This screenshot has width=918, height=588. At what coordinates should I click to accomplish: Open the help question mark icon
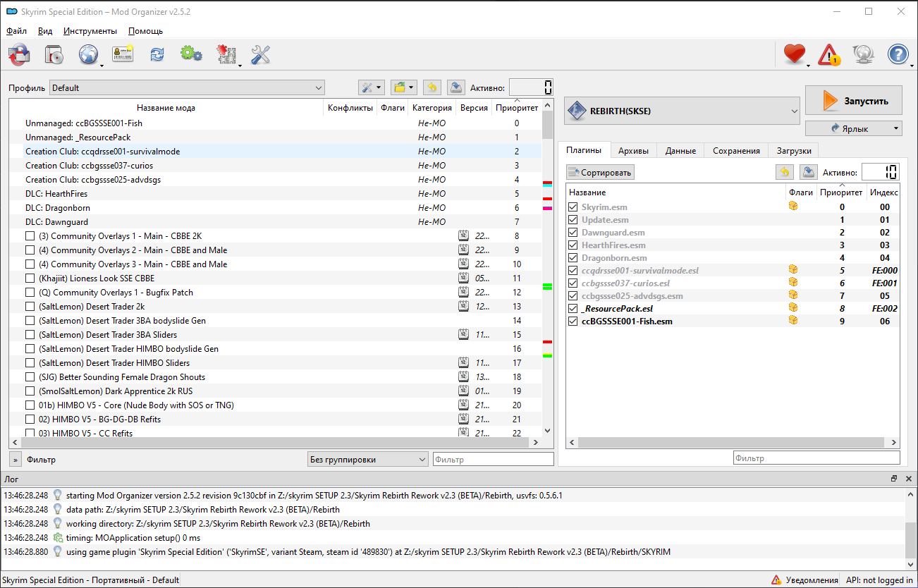click(898, 54)
